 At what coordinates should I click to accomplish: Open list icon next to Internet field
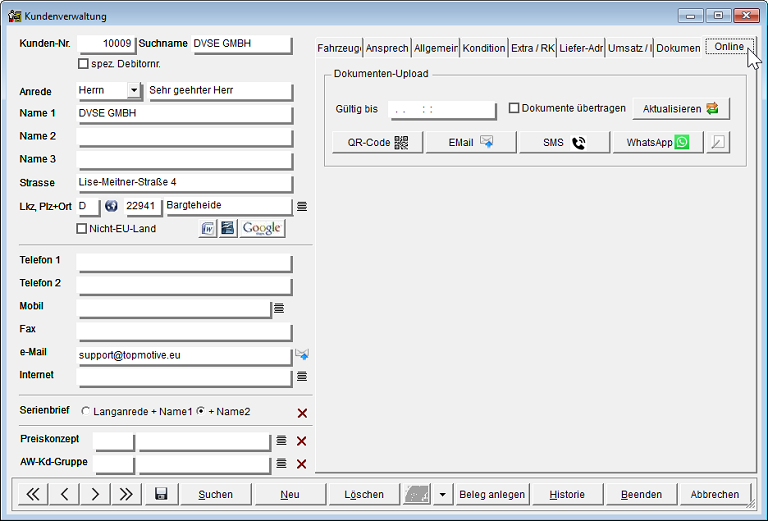302,376
